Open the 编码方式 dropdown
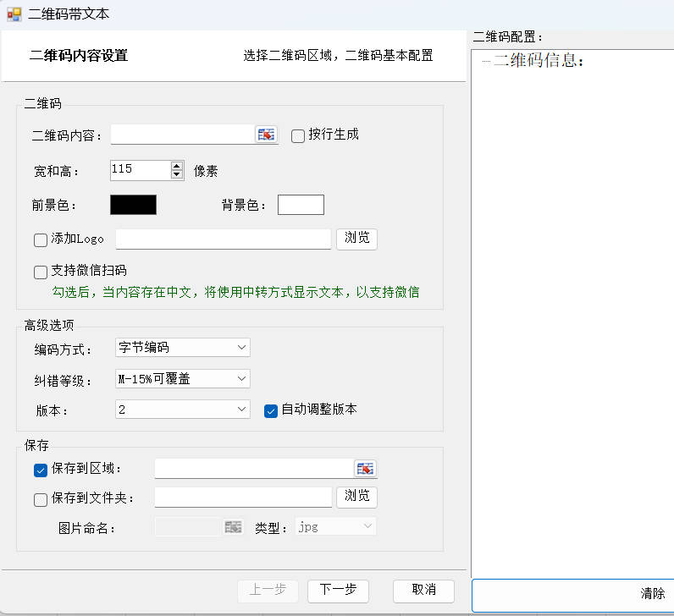This screenshot has height=616, width=674. click(183, 348)
